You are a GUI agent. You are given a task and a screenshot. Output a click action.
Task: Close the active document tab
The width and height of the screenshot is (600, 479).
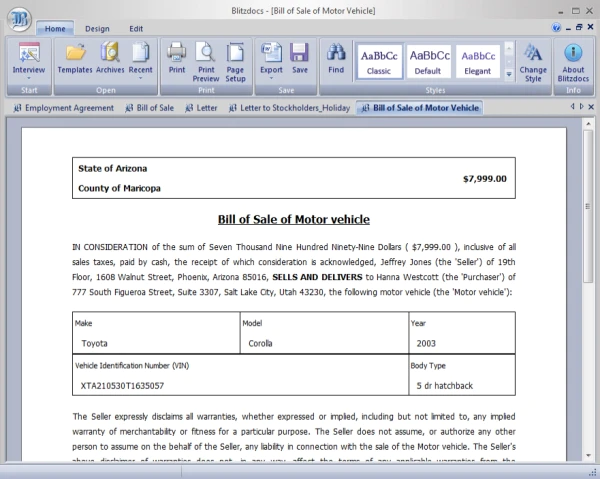[591, 107]
